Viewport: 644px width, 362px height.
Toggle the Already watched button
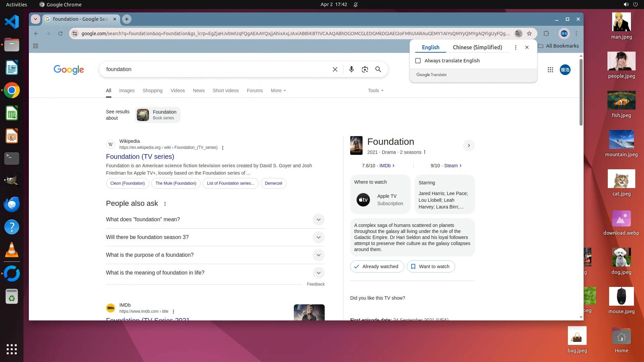click(377, 266)
